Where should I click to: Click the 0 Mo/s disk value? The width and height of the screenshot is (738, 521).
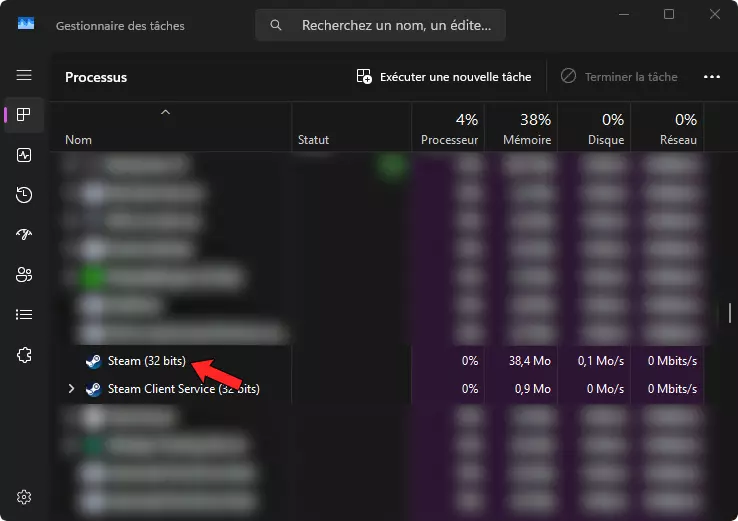click(605, 389)
